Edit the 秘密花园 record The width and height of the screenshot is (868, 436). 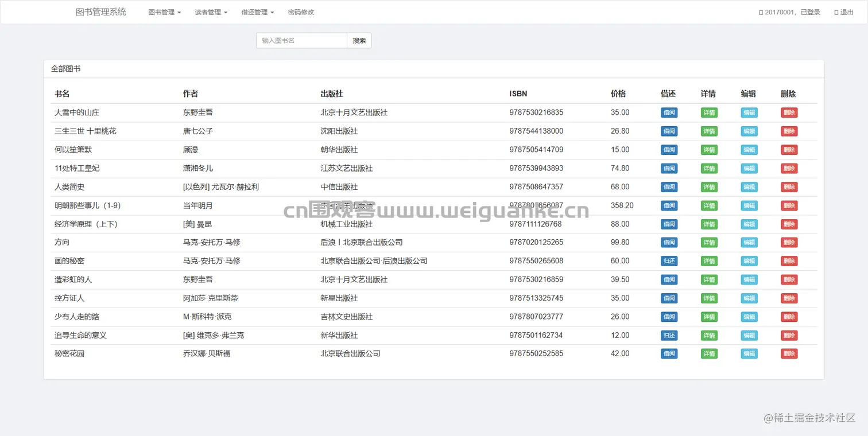click(x=749, y=354)
